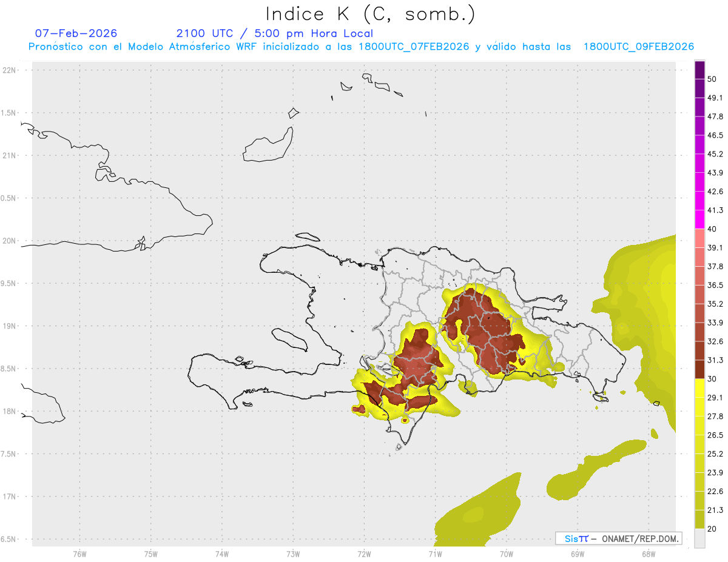The width and height of the screenshot is (728, 562).
Task: Click the legend value "32.6"
Action: [715, 341]
